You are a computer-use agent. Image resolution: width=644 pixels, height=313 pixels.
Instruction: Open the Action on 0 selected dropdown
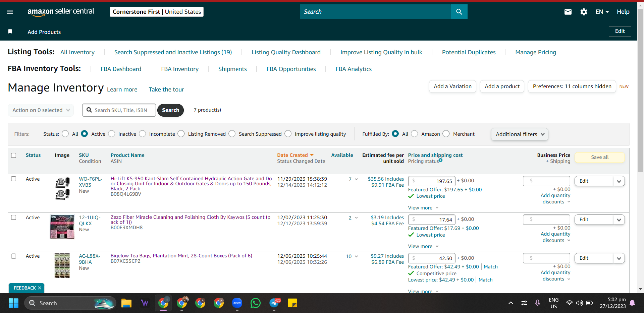(x=41, y=110)
